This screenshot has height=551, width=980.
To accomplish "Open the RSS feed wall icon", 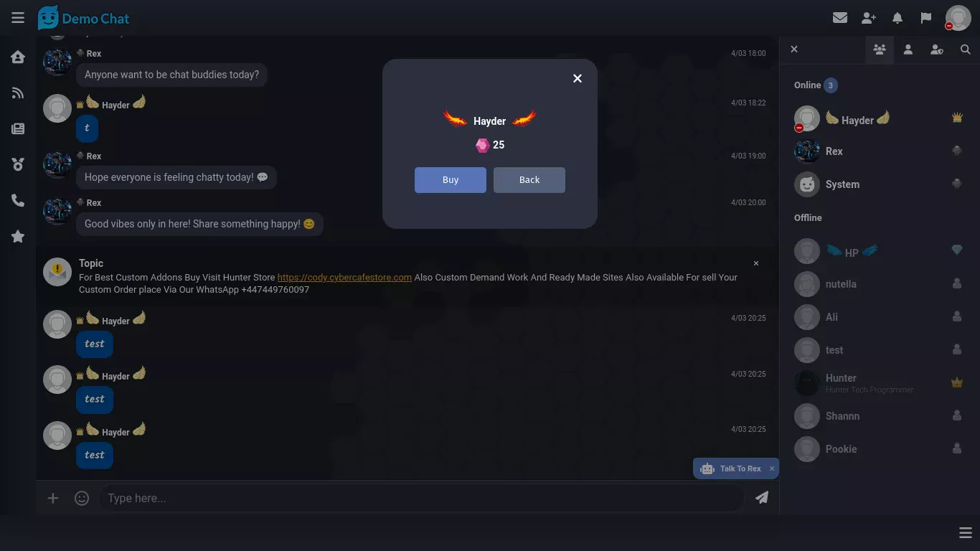I will click(18, 93).
